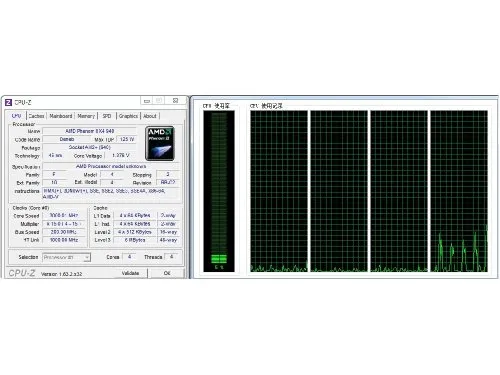Click the fourth core usage history graph

pyautogui.click(x=459, y=191)
